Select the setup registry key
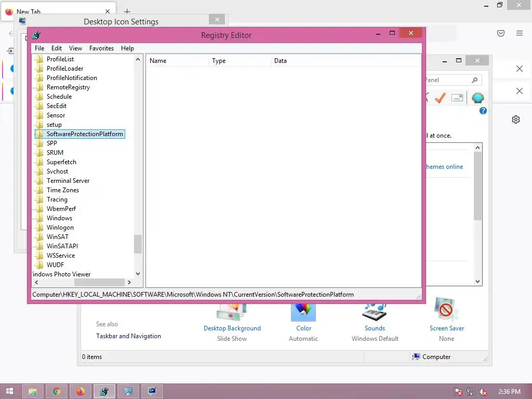The width and height of the screenshot is (532, 399). click(x=54, y=125)
